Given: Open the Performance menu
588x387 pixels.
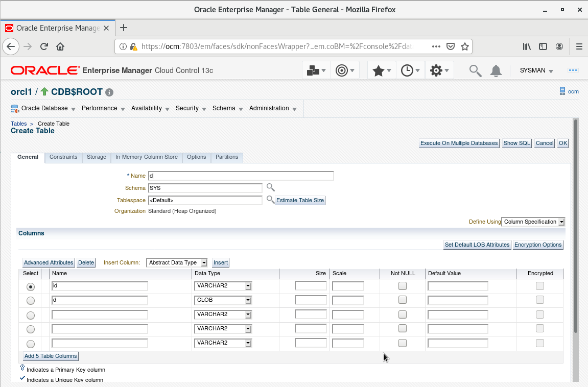Looking at the screenshot, I should click(103, 109).
